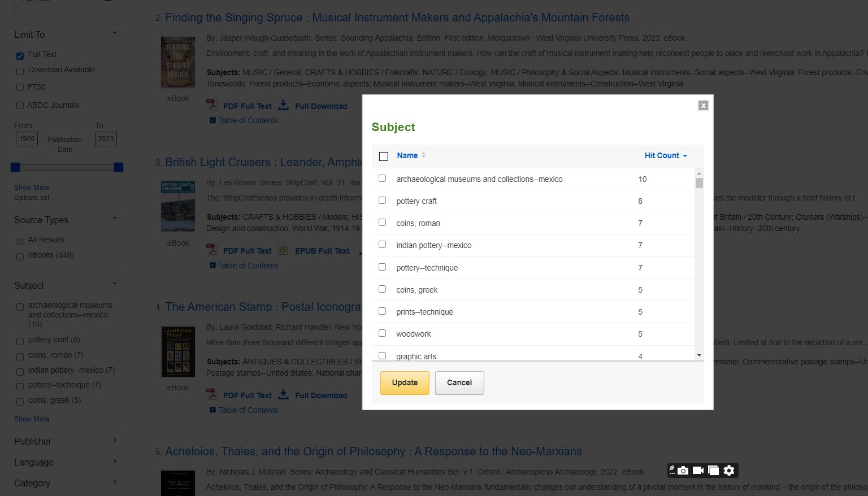Click download icon for Finding the Singing Spruce
Image resolution: width=868 pixels, height=496 pixels.
coord(284,106)
